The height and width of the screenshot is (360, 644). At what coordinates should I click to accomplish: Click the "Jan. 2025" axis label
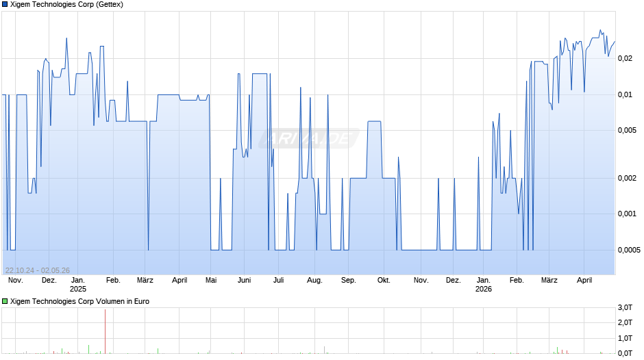pos(78,285)
